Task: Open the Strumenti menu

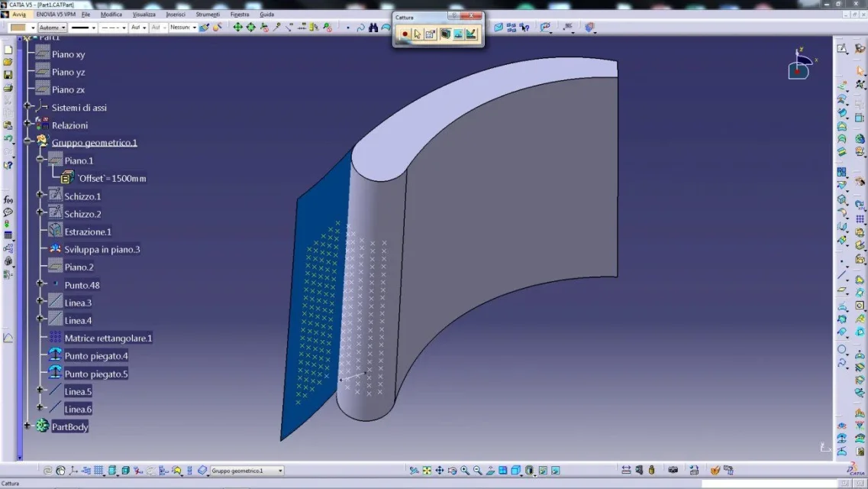Action: 208,15
